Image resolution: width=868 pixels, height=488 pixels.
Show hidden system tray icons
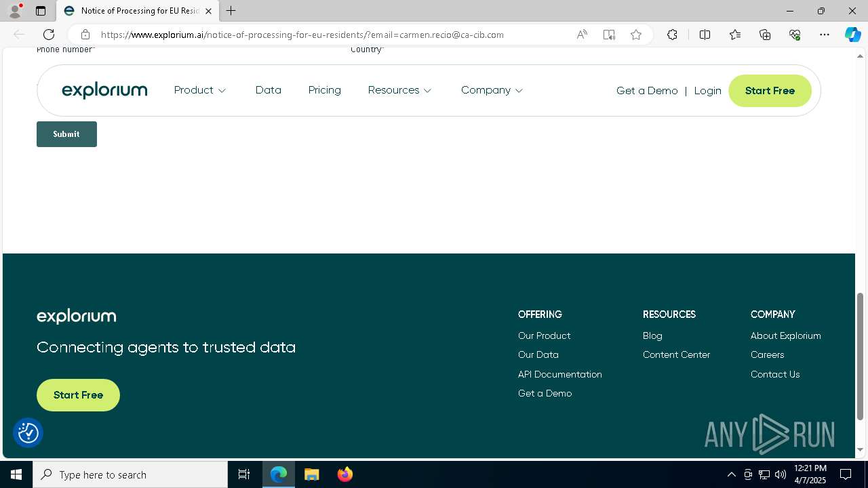pos(731,474)
